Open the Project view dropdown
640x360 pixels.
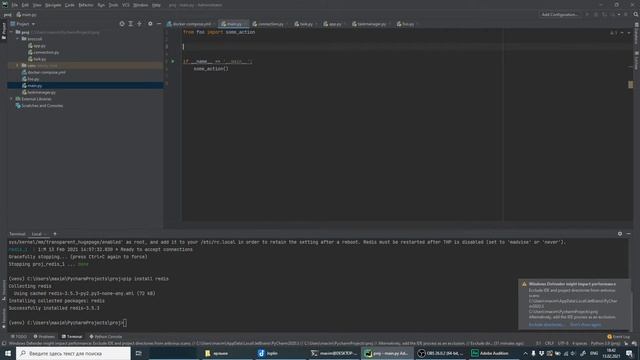point(23,24)
